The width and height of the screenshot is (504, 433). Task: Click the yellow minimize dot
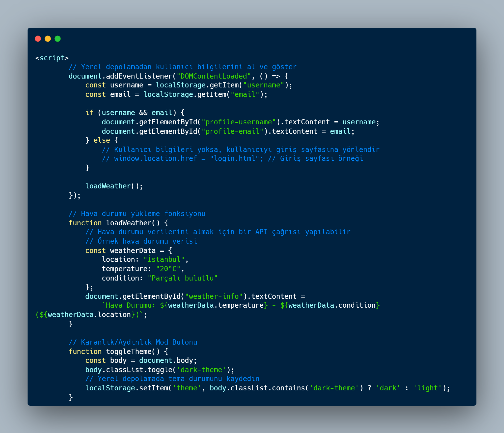pos(48,39)
